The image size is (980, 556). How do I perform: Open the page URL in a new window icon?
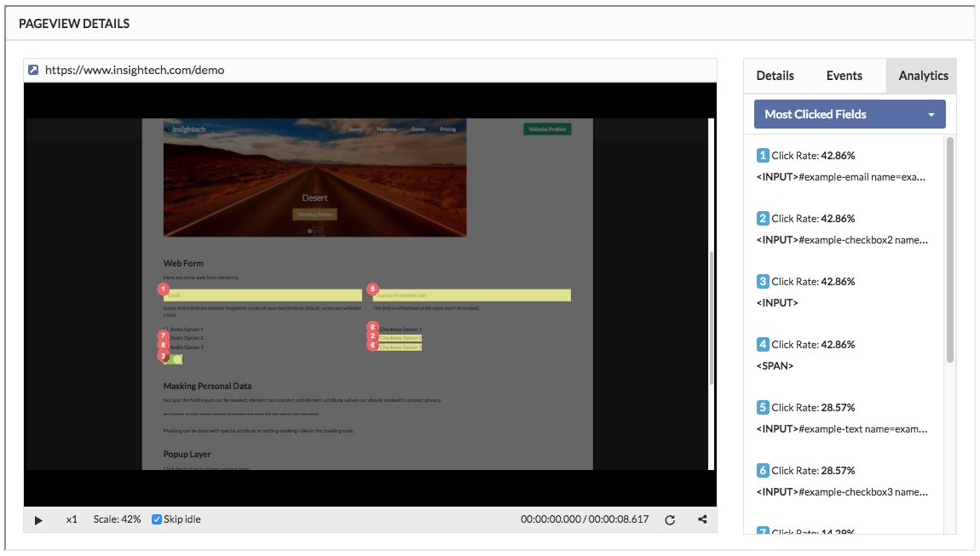coord(33,70)
